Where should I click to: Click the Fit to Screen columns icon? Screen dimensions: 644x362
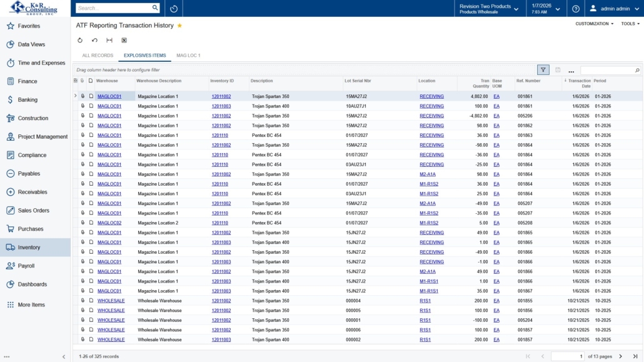[109, 40]
